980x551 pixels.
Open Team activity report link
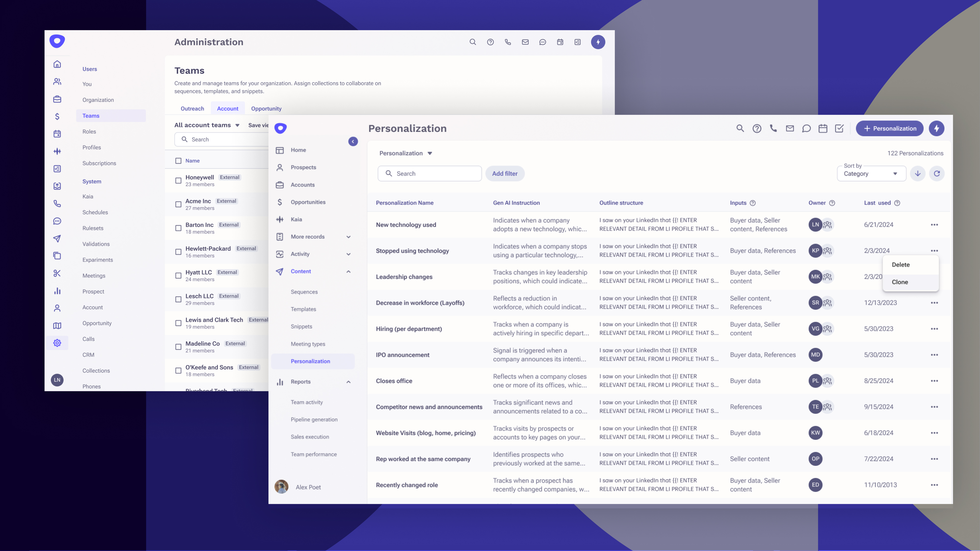pyautogui.click(x=307, y=402)
